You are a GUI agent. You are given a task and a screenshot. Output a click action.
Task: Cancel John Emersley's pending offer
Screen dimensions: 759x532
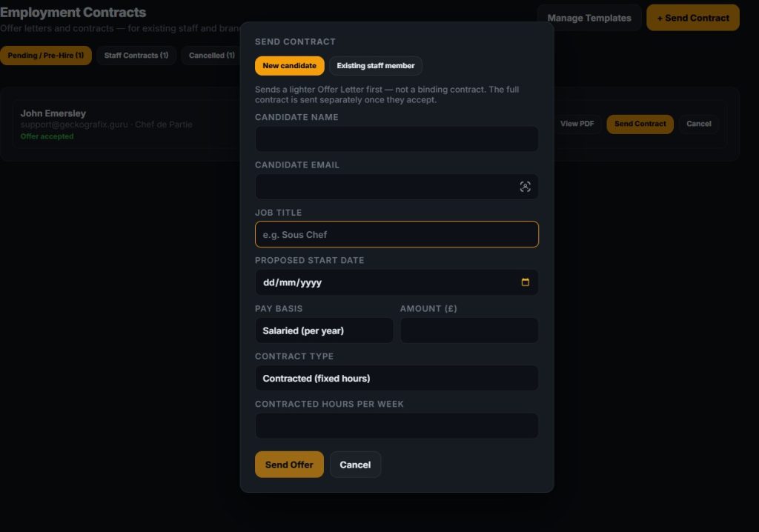[x=698, y=124]
